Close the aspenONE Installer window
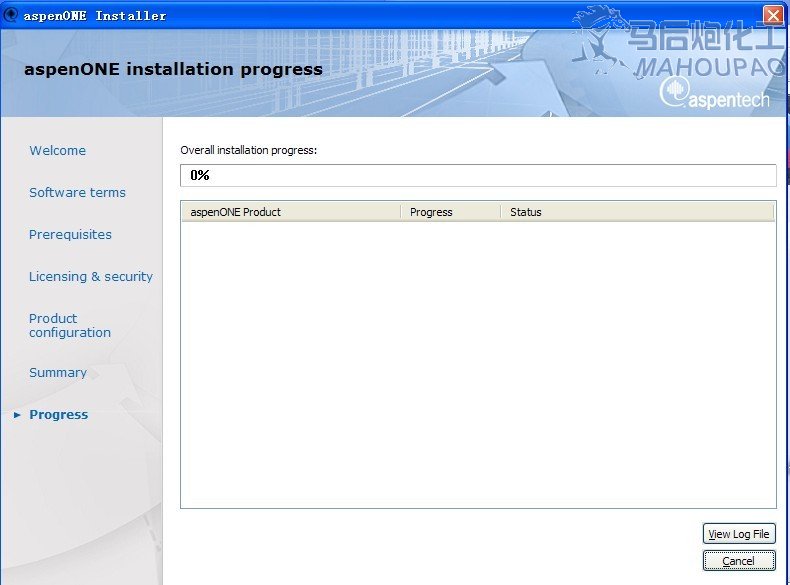The height and width of the screenshot is (585, 790). click(773, 15)
